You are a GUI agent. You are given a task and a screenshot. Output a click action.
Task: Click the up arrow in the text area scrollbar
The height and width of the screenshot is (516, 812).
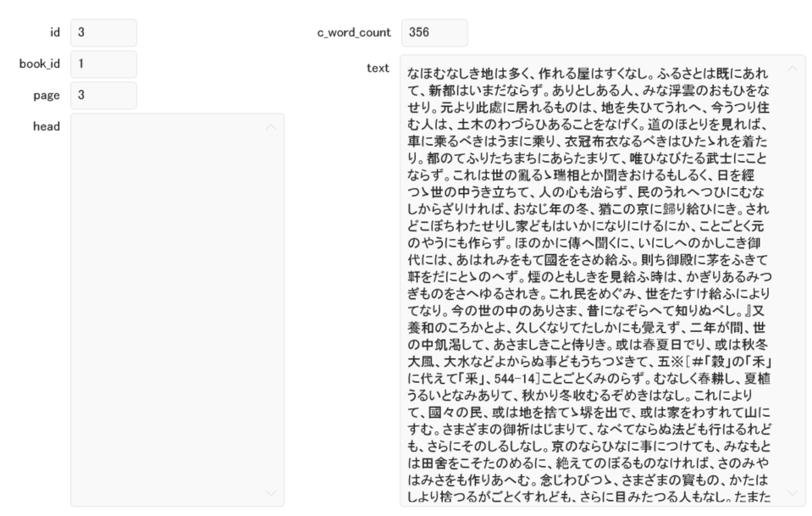[793, 69]
